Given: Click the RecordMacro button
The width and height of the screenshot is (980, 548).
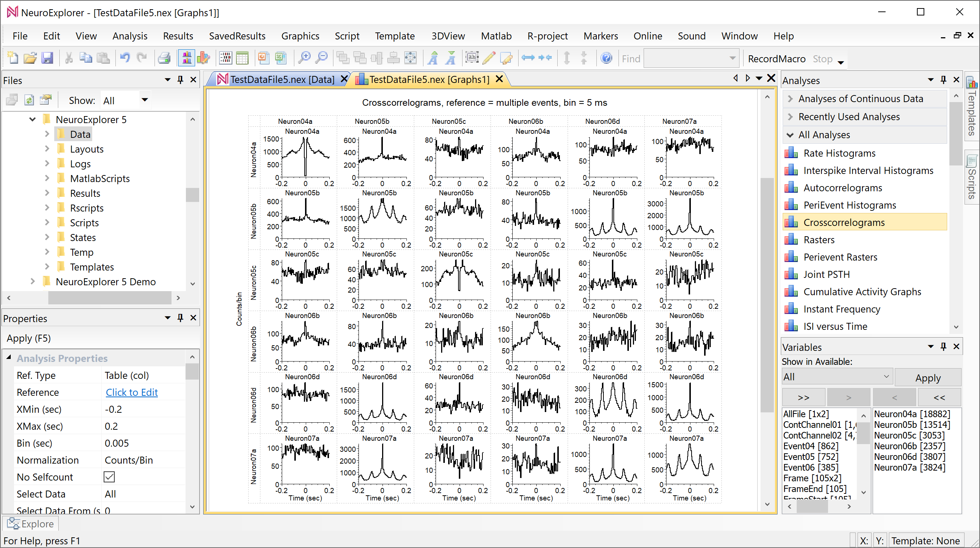Looking at the screenshot, I should [776, 59].
